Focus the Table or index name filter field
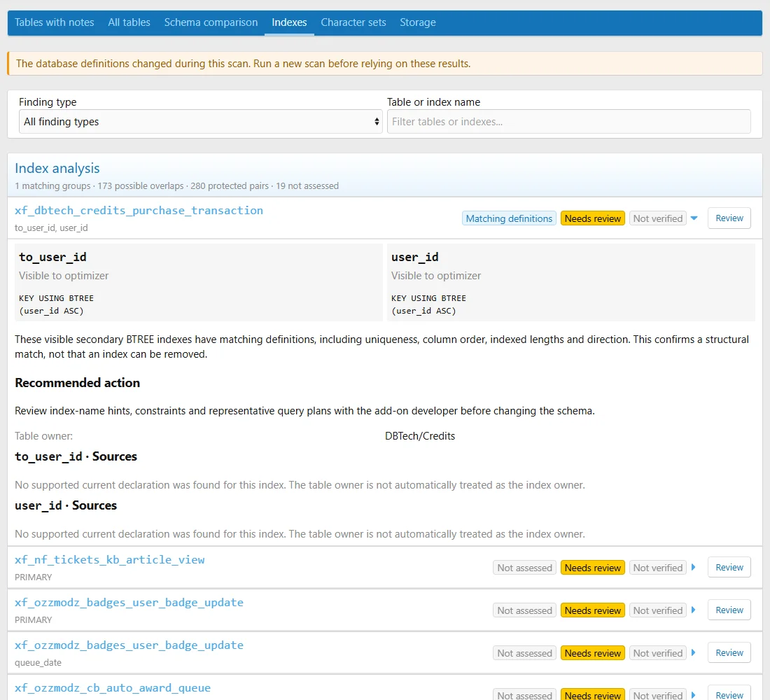This screenshot has height=700, width=770. pyautogui.click(x=568, y=121)
